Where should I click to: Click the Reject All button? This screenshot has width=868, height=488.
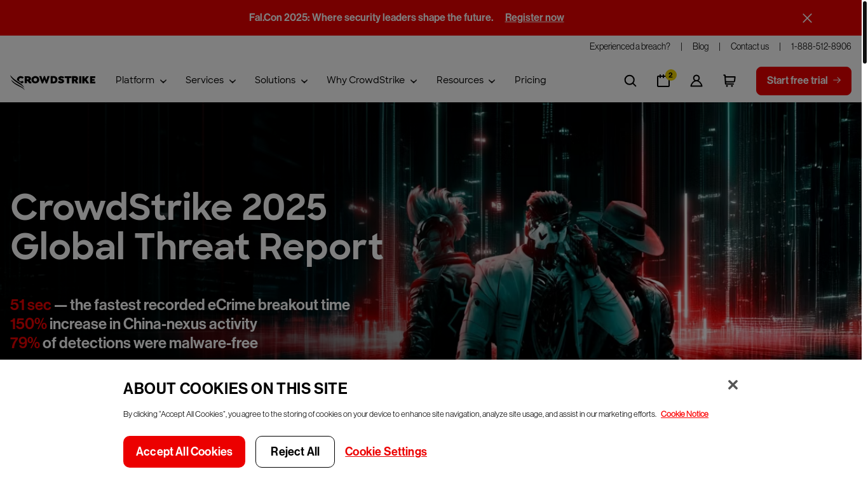click(295, 452)
